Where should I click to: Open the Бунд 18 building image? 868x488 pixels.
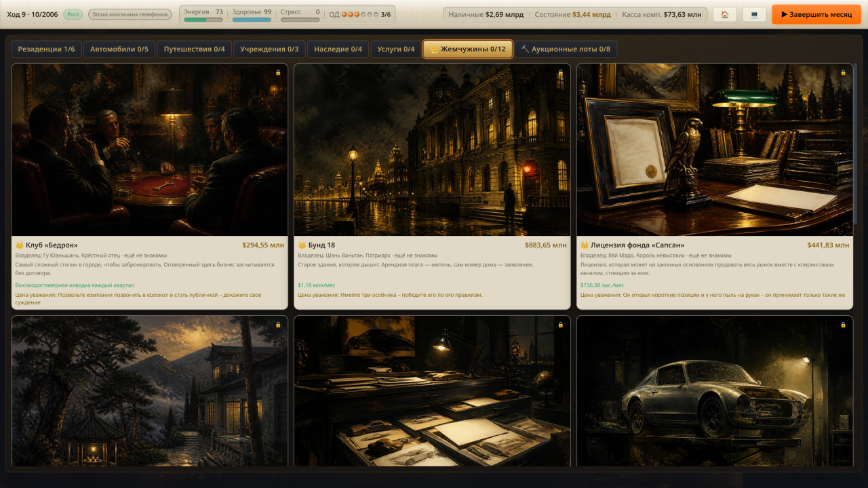click(x=432, y=150)
